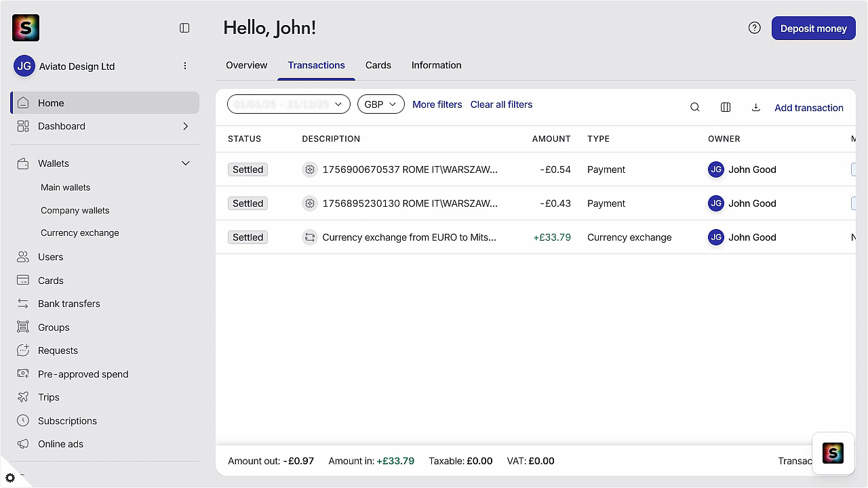Open the date range dropdown
Image resolution: width=868 pixels, height=488 pixels.
(x=288, y=104)
